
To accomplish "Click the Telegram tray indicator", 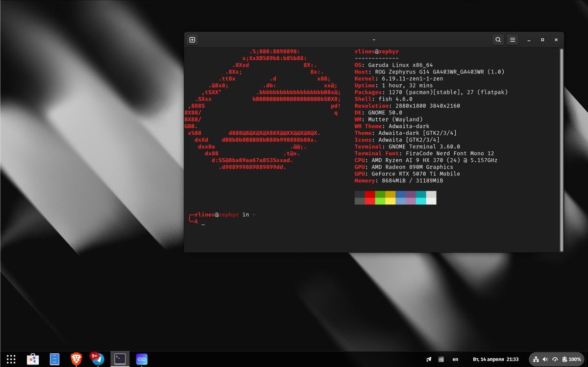I will pyautogui.click(x=429, y=359).
